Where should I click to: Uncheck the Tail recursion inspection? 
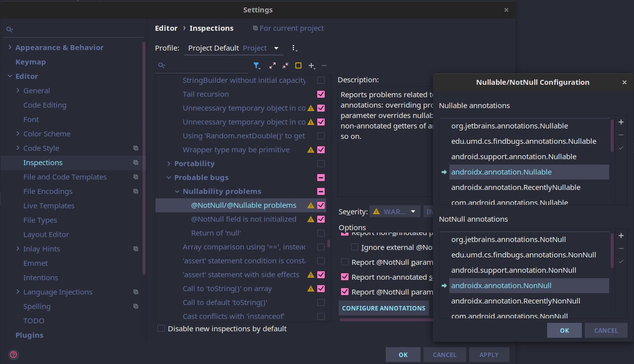321,94
